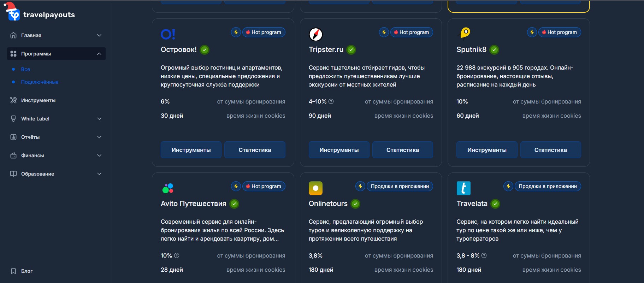The height and width of the screenshot is (283, 644).
Task: Open Статистика for Sputnik8
Action: [550, 150]
